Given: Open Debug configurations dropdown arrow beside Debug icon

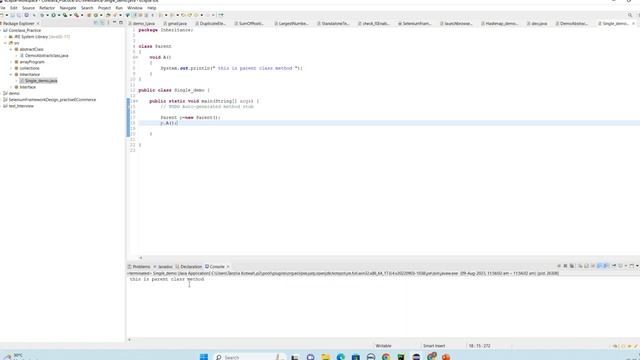Looking at the screenshot, I should [47, 15].
